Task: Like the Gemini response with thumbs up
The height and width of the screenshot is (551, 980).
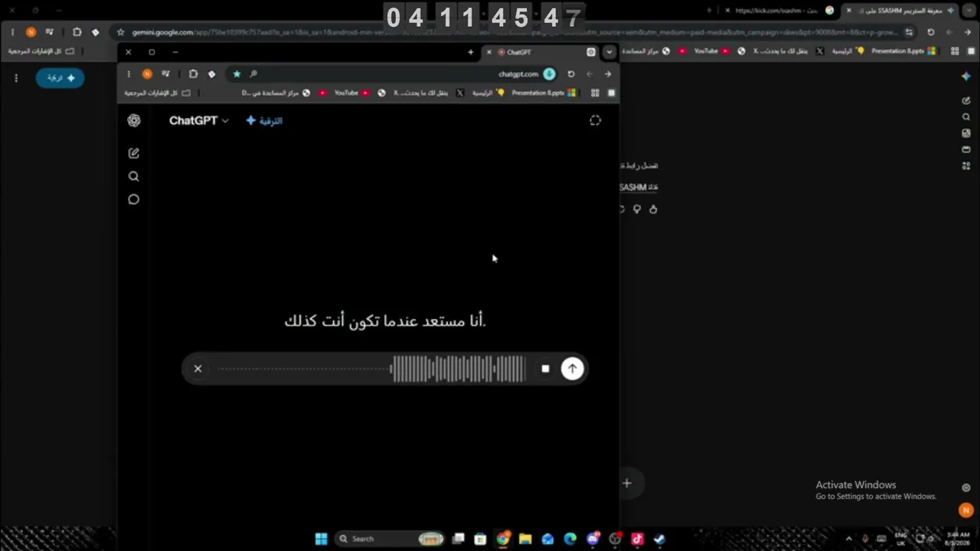Action: coord(653,209)
